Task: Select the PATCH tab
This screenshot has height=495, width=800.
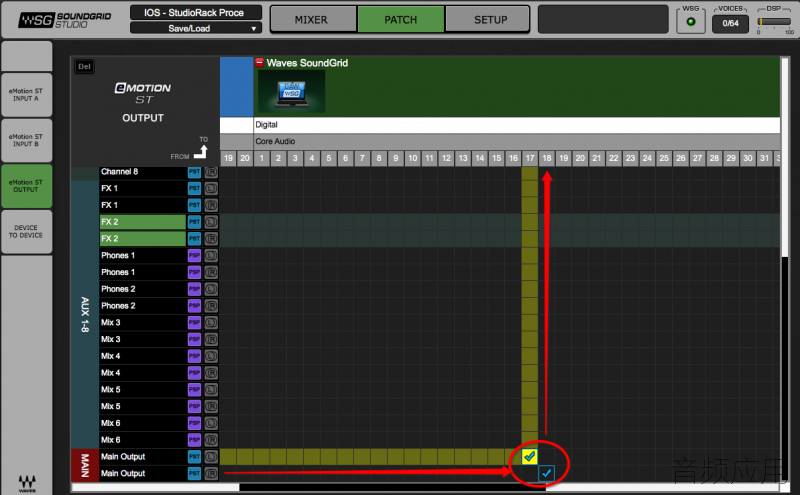Action: [x=401, y=19]
